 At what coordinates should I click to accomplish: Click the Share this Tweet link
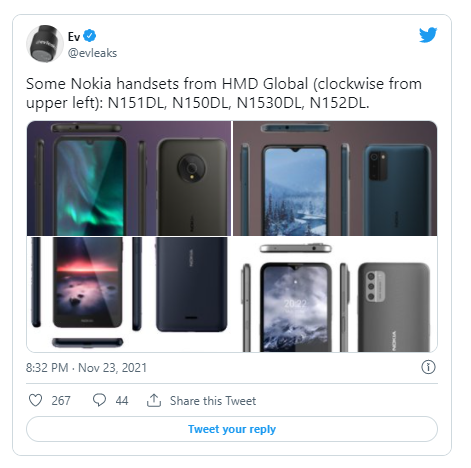point(213,400)
